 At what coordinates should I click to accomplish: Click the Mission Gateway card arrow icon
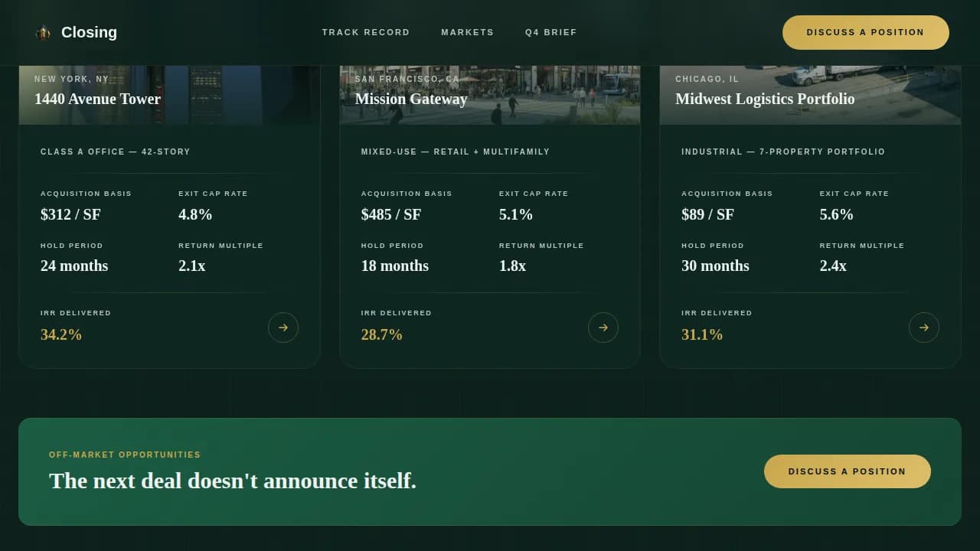tap(603, 328)
